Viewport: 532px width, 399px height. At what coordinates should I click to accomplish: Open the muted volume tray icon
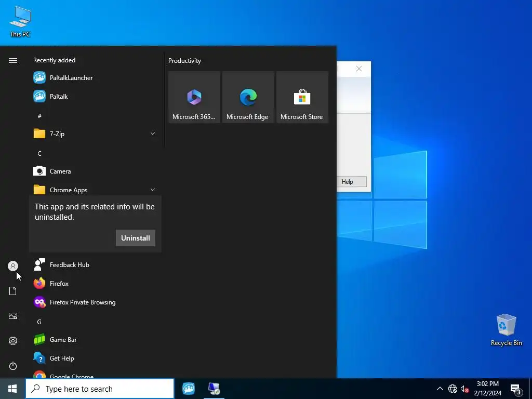464,389
